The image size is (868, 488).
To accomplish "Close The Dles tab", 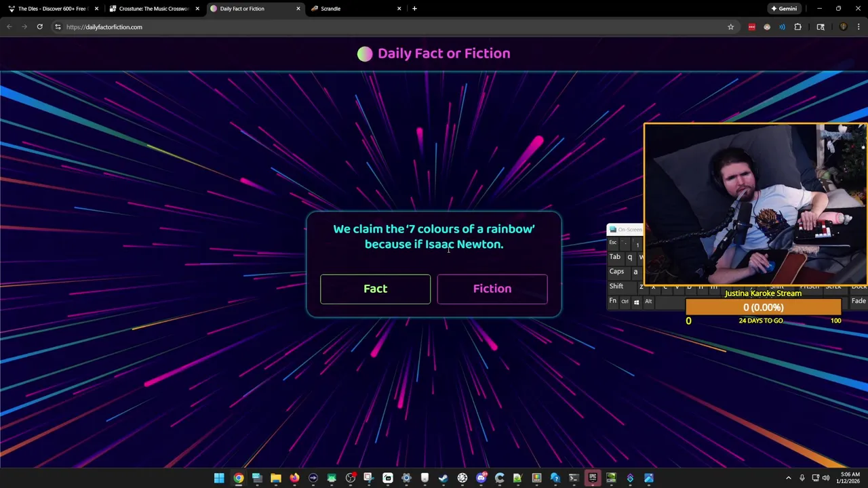I will (96, 9).
